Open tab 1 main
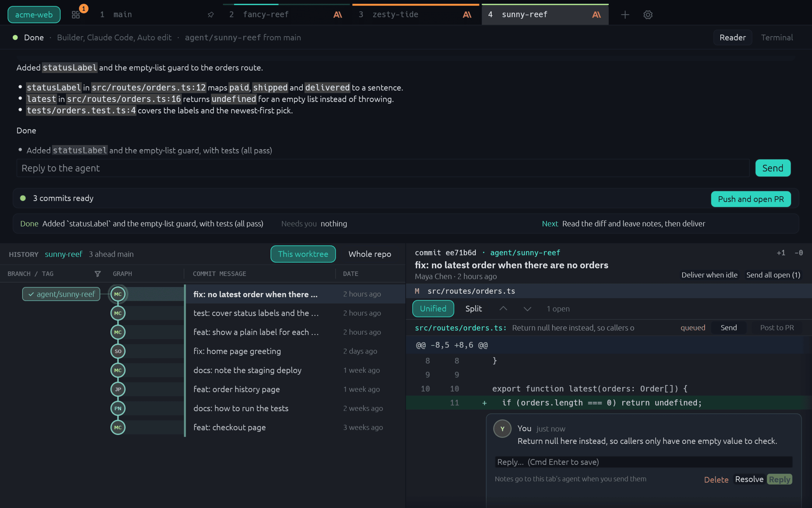 [157, 15]
